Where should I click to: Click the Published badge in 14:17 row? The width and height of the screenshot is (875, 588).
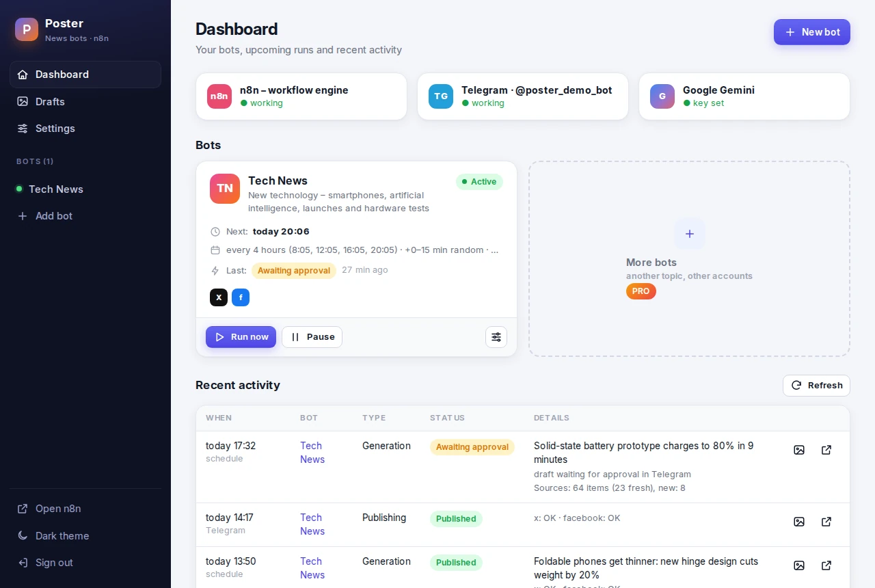456,519
